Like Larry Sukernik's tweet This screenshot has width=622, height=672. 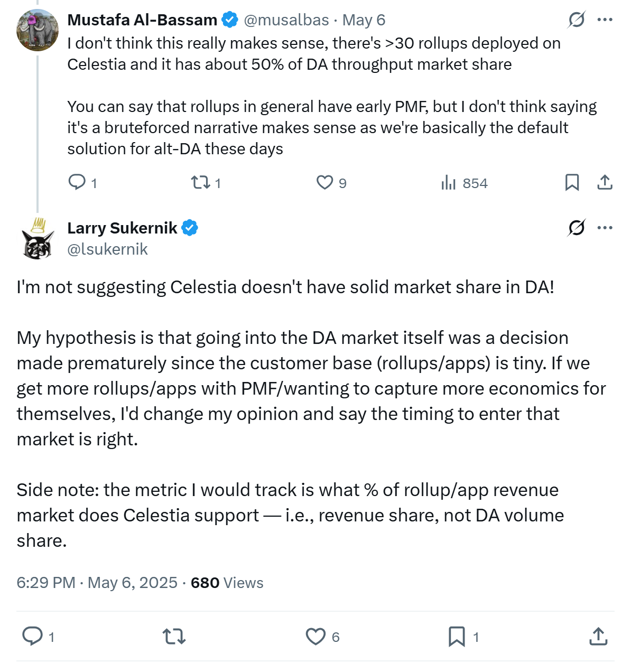316,636
